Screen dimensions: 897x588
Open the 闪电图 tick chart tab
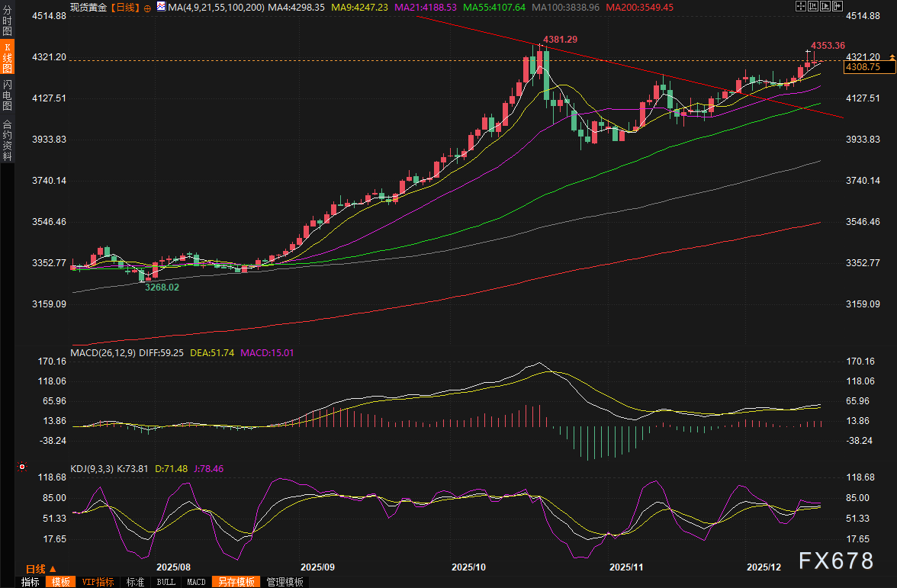tap(7, 95)
